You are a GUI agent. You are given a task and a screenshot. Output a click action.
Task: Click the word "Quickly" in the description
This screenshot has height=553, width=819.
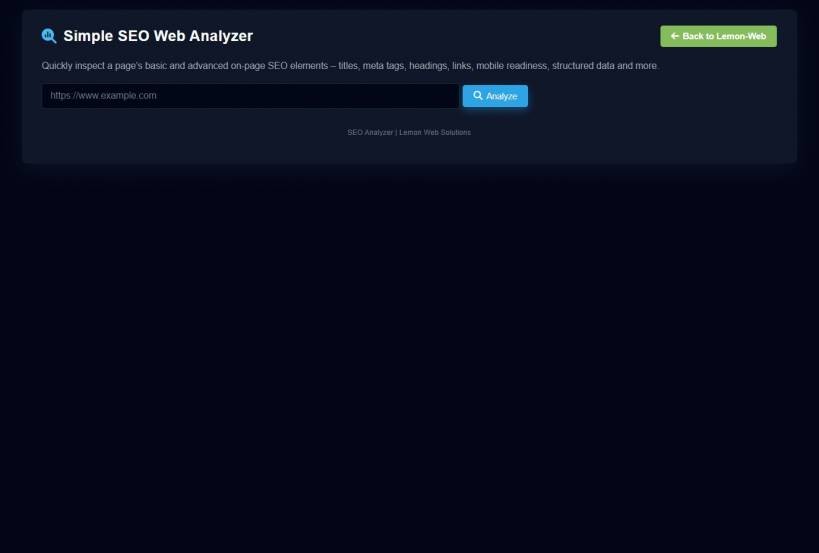58,66
